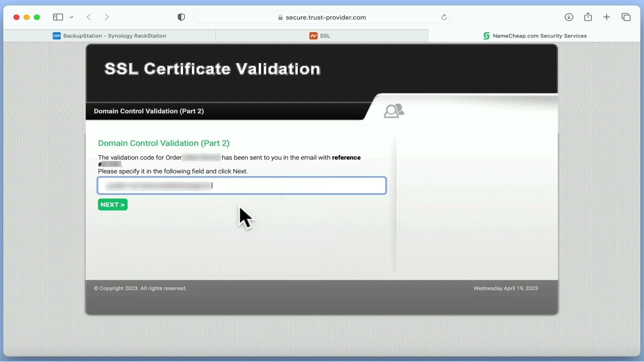Close the Safari window
This screenshot has height=362, width=644.
[x=16, y=17]
